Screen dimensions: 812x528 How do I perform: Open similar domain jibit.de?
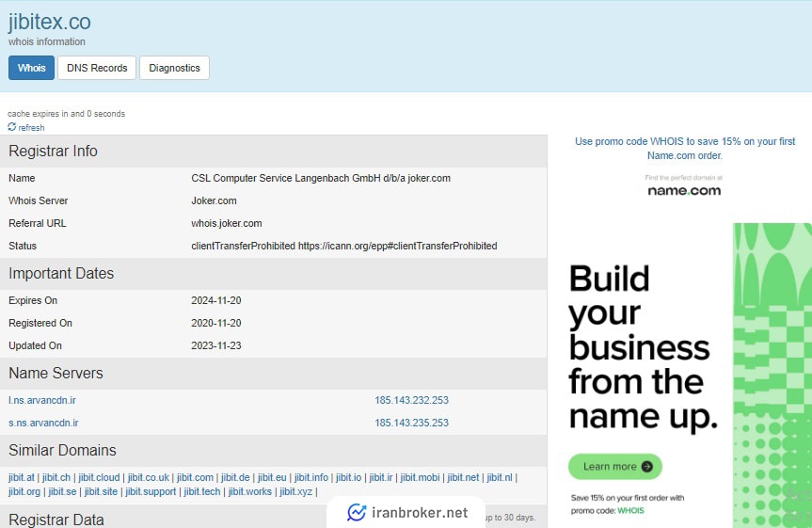point(235,477)
